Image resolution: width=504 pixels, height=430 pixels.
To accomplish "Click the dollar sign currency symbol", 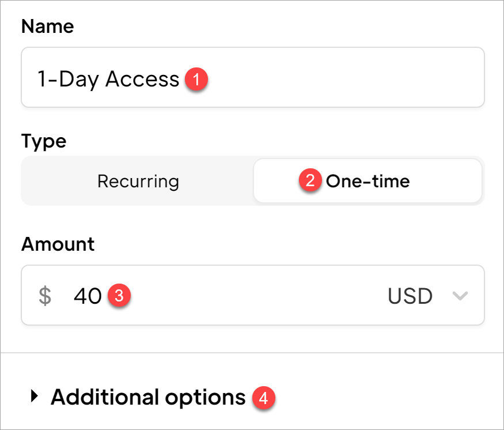I will point(45,296).
